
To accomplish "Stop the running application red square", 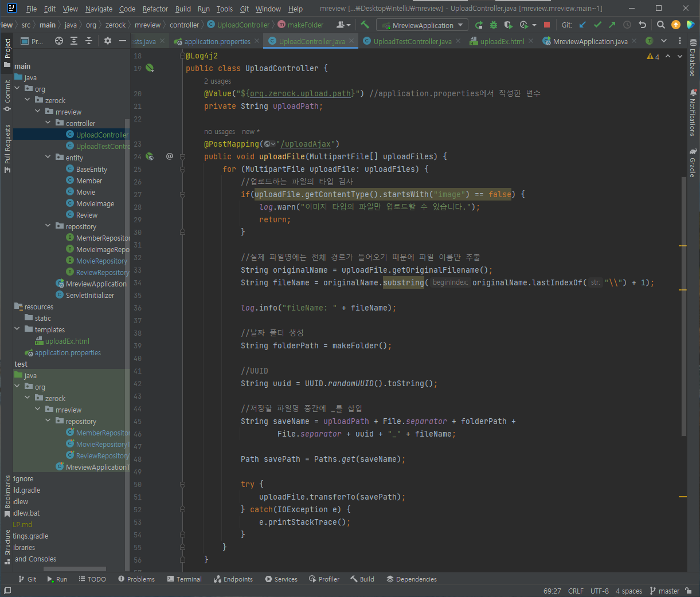I will [547, 25].
